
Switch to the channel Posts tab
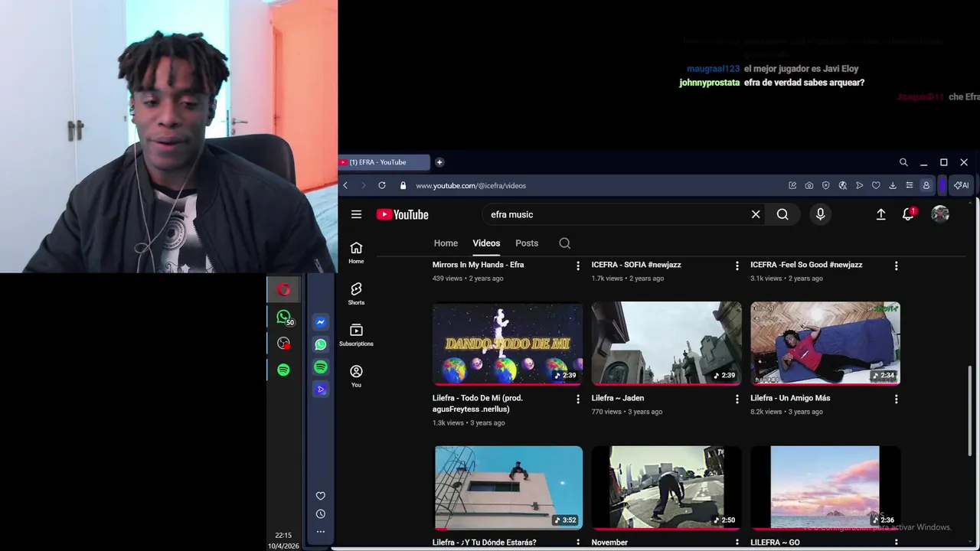click(527, 243)
